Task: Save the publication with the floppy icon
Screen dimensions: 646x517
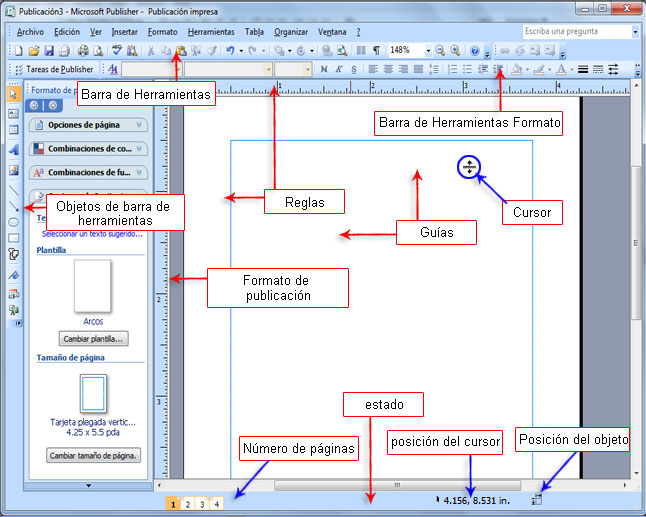Action: [x=49, y=51]
